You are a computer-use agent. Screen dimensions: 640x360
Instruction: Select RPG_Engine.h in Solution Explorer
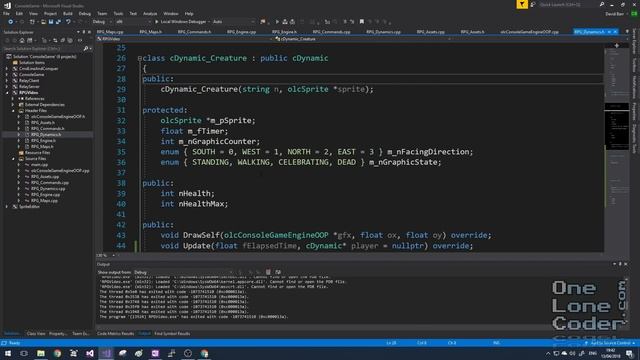[x=43, y=140]
